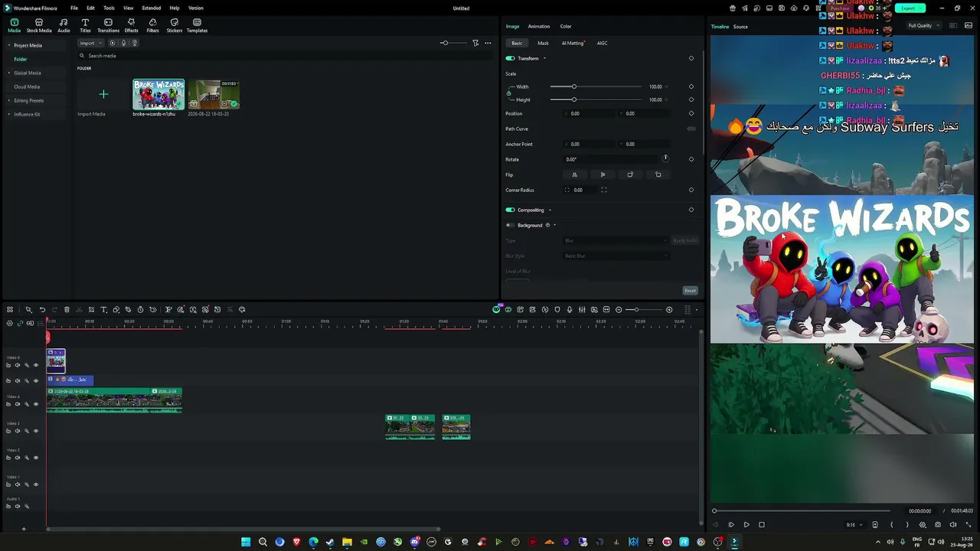Hide the Video 4 track
The height and width of the screenshot is (551, 980).
pyautogui.click(x=35, y=404)
